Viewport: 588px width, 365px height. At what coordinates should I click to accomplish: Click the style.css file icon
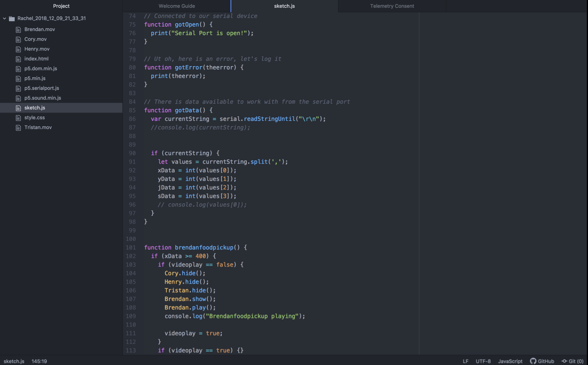(18, 118)
